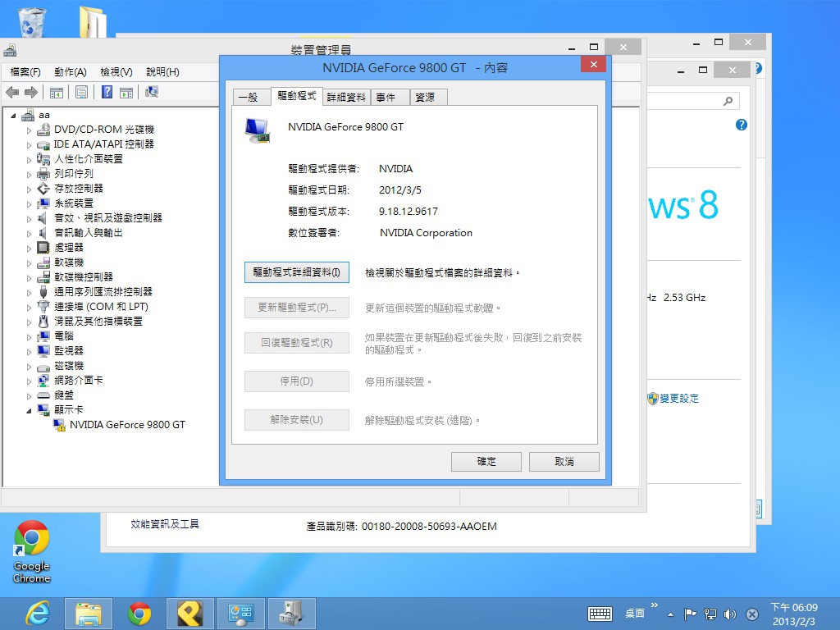840x630 pixels.
Task: Expand the 處理器 node
Action: pyautogui.click(x=29, y=248)
